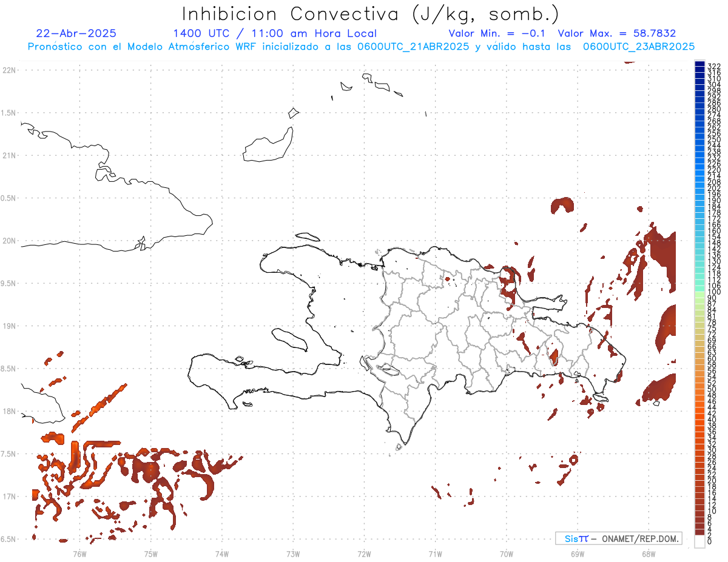Click the date '22-Abr-2025'
728x562 pixels.
(76, 33)
